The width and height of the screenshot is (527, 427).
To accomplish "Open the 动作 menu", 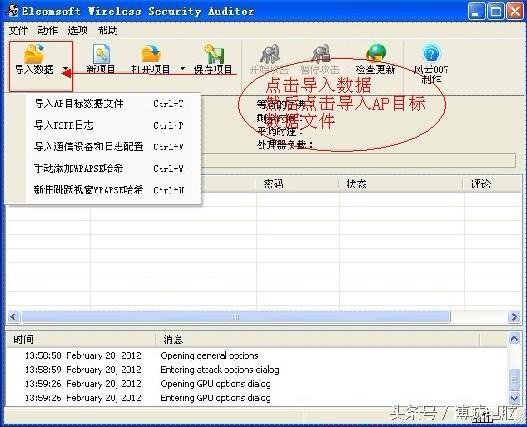I will [x=47, y=31].
